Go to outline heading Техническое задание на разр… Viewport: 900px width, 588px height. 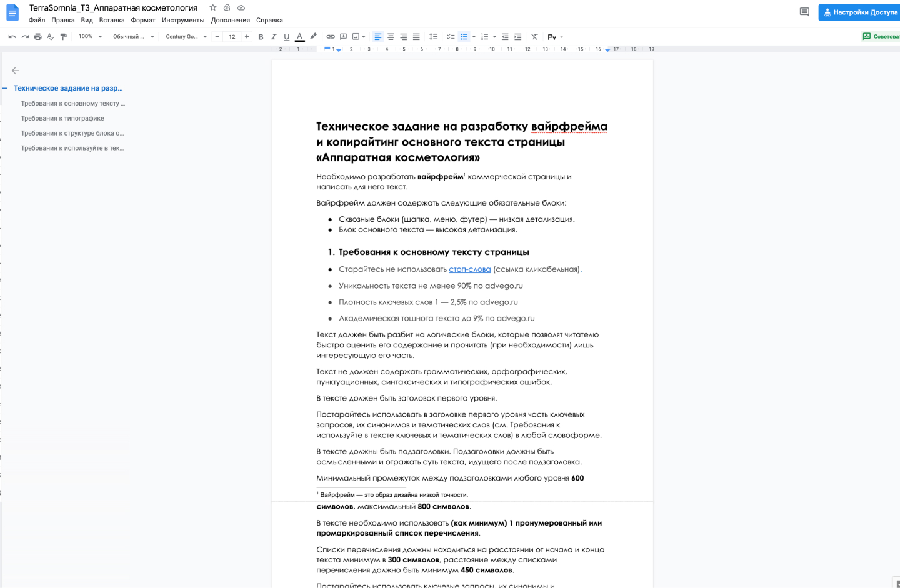tap(68, 88)
